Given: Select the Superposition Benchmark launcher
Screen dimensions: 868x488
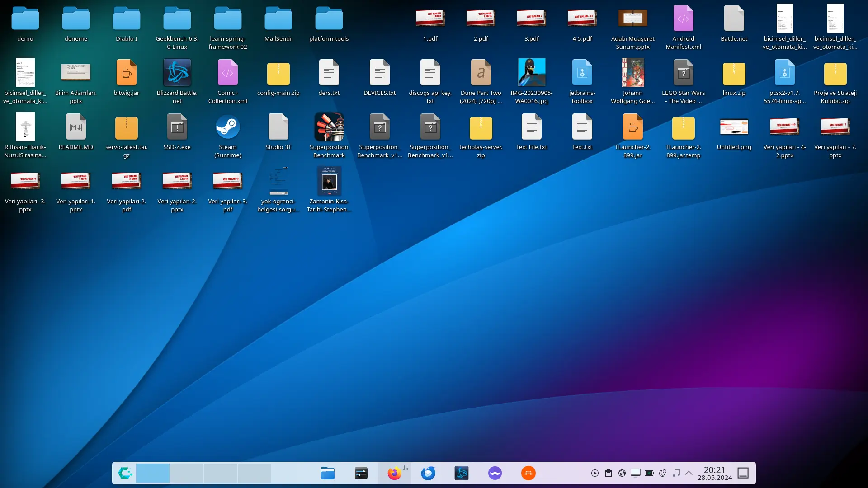Looking at the screenshot, I should click(x=329, y=136).
